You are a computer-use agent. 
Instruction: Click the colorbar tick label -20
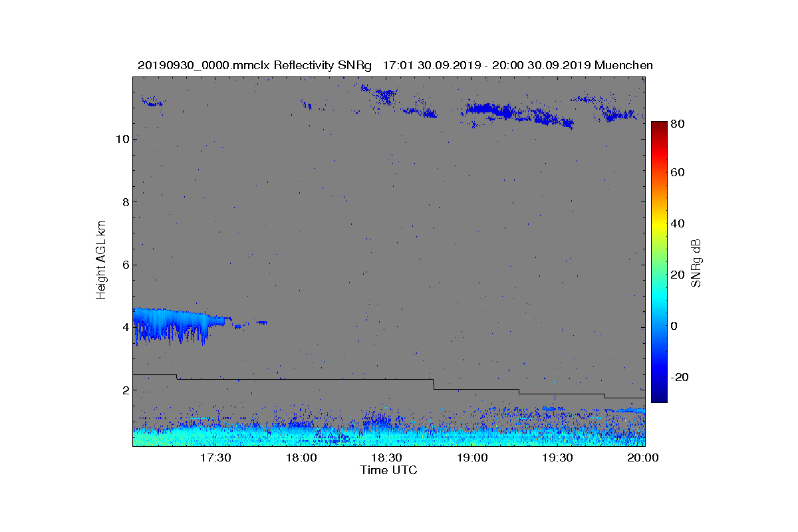(x=680, y=376)
